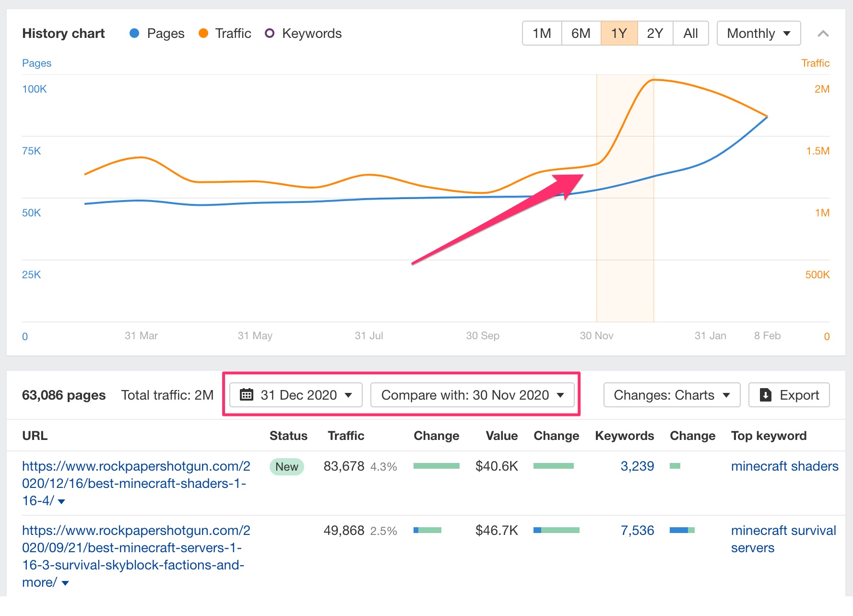
Task: Open the minecraft shaders top keyword
Action: pyautogui.click(x=784, y=466)
